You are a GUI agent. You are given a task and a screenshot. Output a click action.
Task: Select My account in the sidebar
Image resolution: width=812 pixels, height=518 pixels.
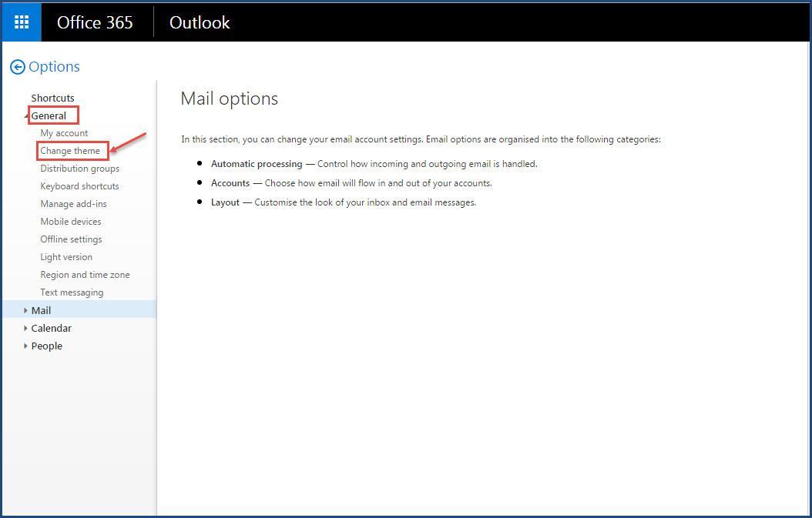(64, 132)
